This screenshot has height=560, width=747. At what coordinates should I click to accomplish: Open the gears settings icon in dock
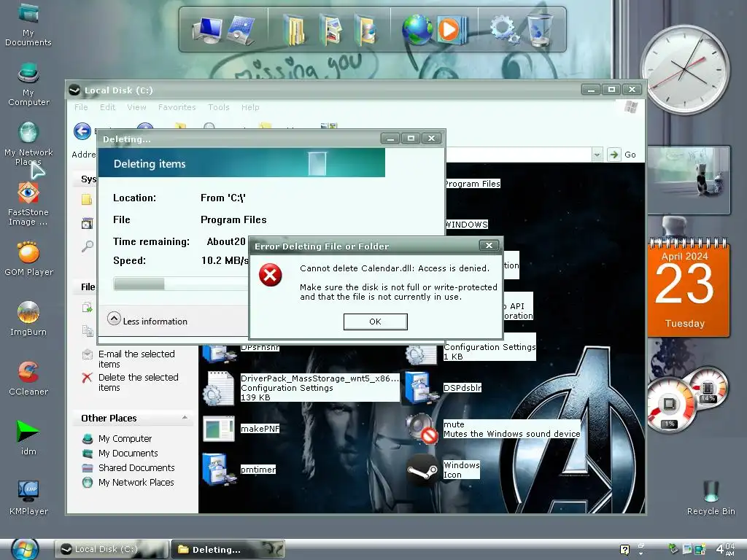[505, 29]
